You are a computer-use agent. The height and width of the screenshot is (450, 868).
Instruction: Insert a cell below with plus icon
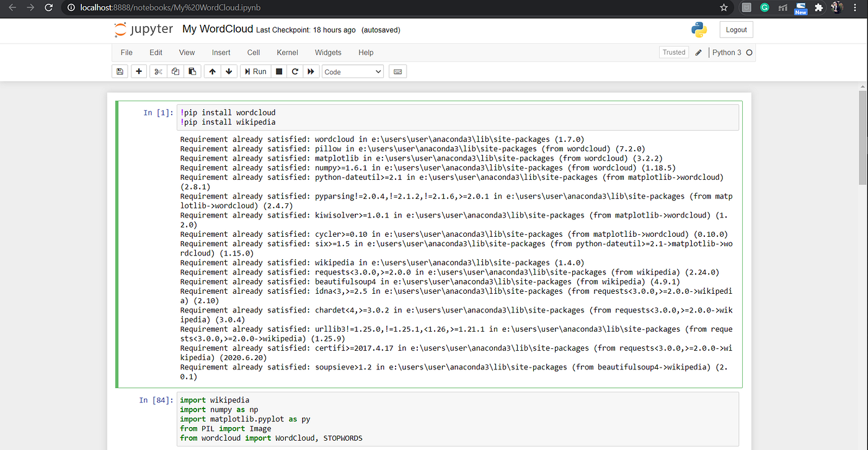click(x=139, y=71)
